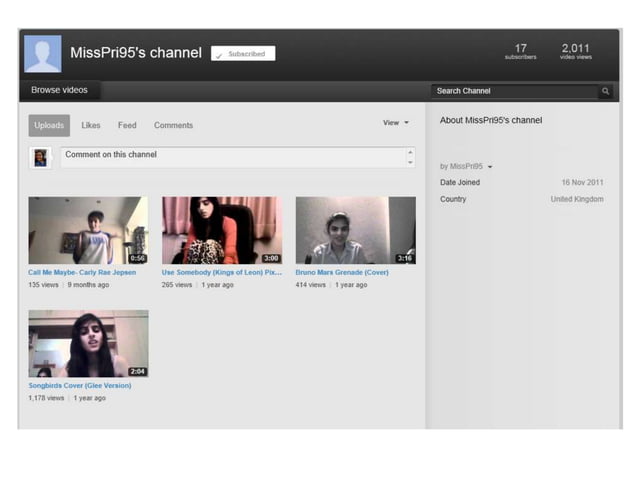Expand the 'by MissPri95' dropdown
This screenshot has height=478, width=638.
pyautogui.click(x=466, y=166)
